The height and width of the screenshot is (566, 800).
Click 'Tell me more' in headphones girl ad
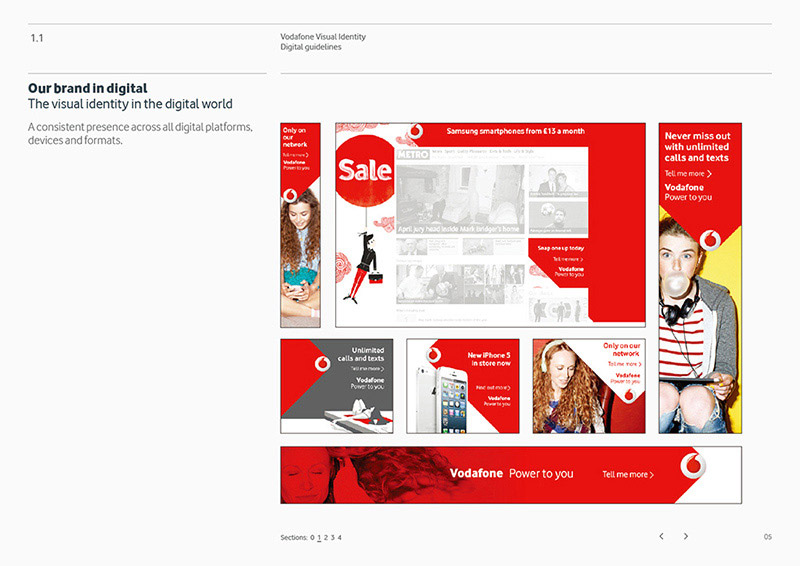click(624, 364)
